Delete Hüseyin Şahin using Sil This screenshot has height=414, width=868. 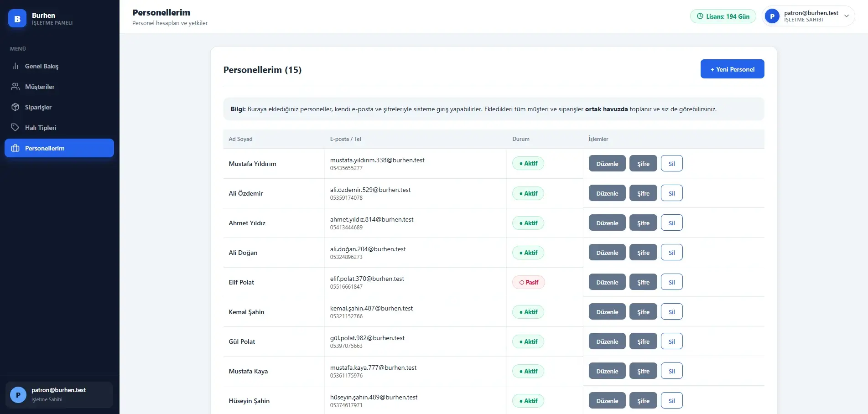coord(671,401)
